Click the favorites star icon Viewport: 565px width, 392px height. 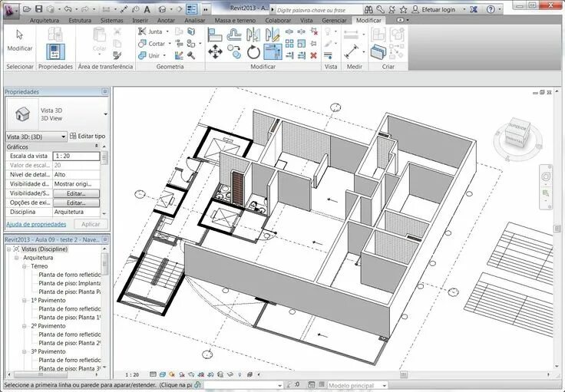404,10
